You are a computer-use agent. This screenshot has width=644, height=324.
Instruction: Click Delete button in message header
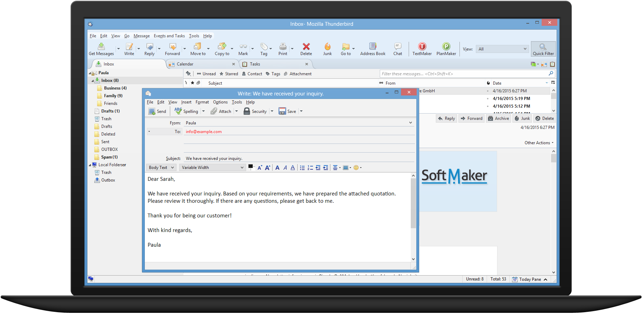pyautogui.click(x=544, y=118)
